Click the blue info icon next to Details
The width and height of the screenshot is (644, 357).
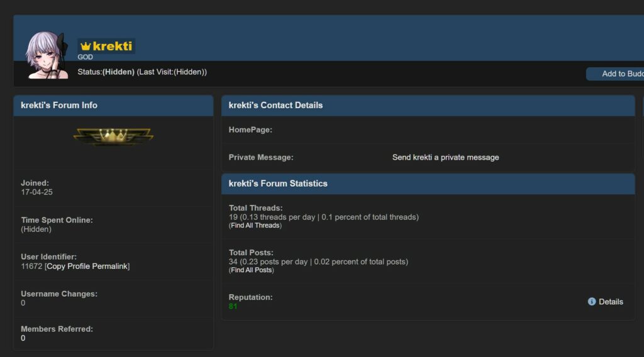click(591, 302)
